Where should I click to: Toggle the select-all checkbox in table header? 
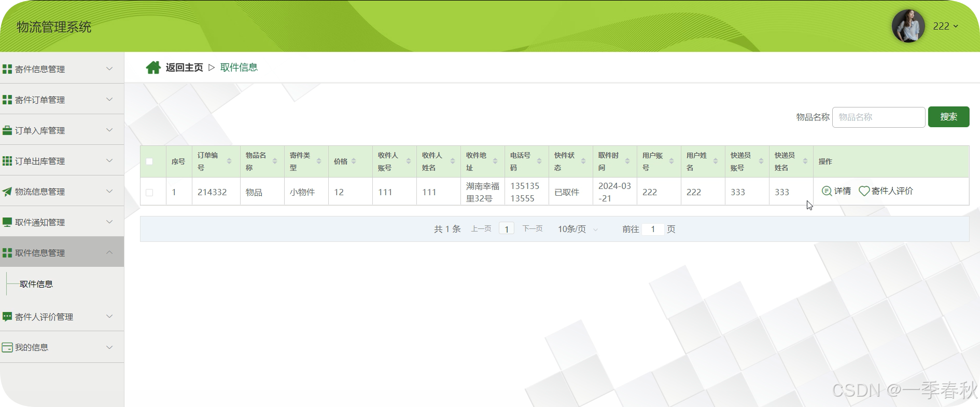pyautogui.click(x=149, y=161)
